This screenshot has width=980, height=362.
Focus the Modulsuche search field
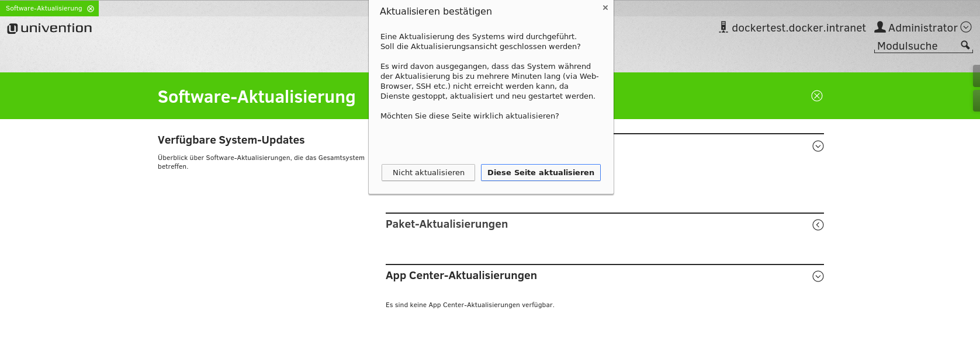[x=915, y=46]
